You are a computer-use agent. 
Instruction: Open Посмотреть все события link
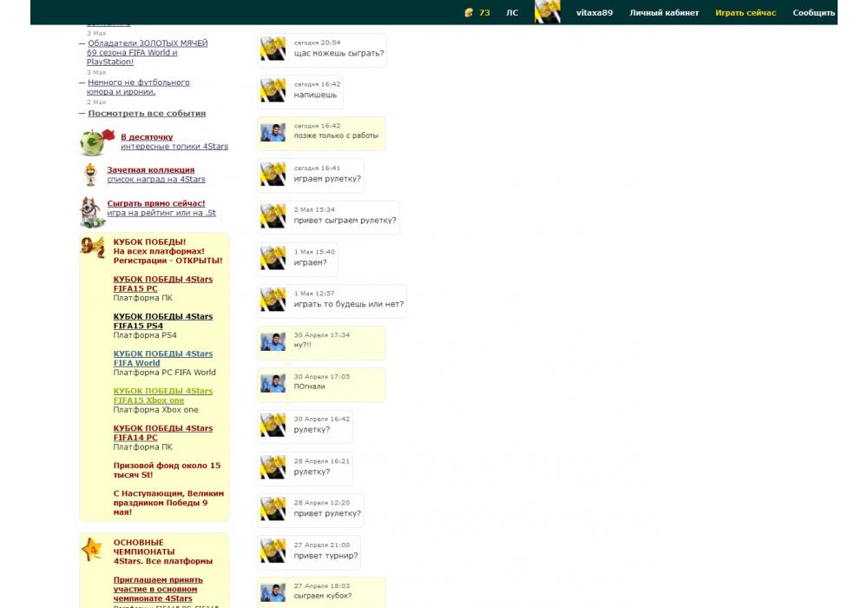tap(147, 114)
